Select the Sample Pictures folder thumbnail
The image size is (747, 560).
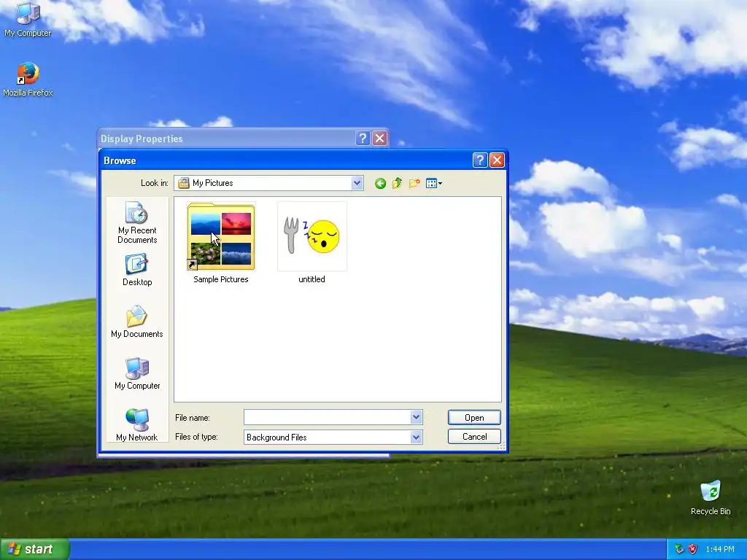pos(221,236)
